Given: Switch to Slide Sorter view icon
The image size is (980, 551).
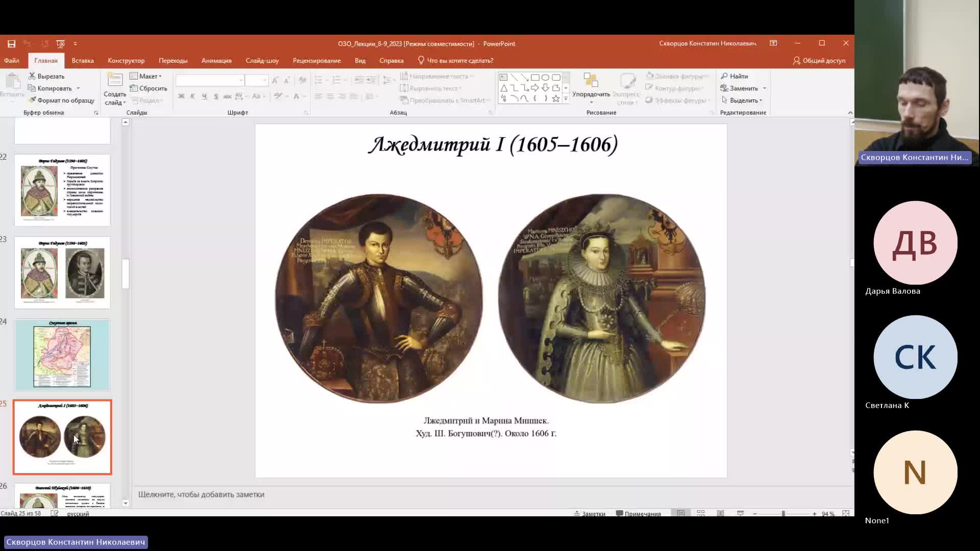Looking at the screenshot, I should coord(701,513).
